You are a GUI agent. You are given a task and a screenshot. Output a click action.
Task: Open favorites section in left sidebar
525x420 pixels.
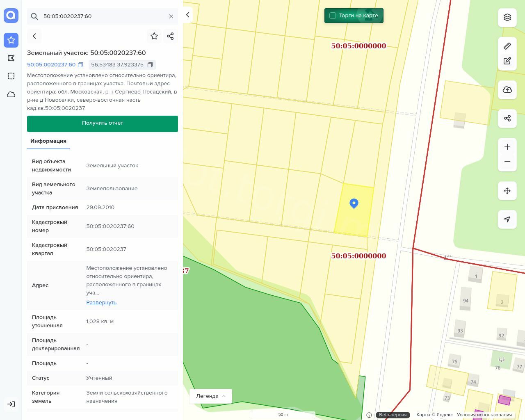[11, 40]
